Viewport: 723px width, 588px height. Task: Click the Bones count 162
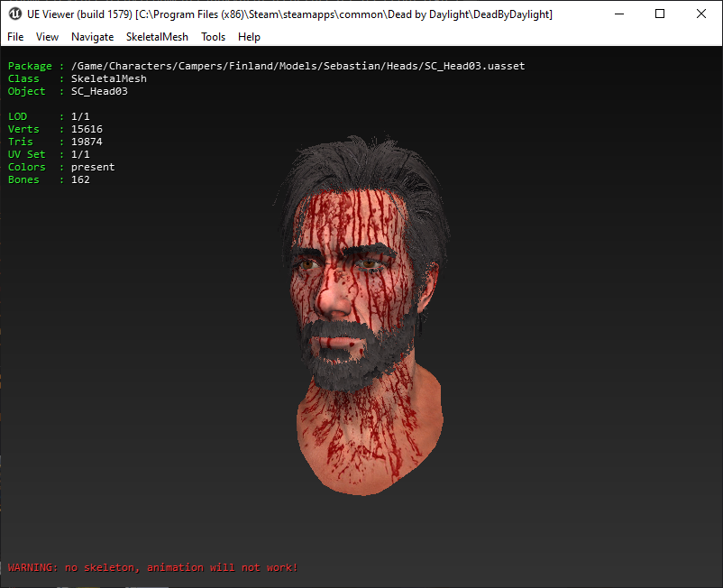tap(80, 179)
